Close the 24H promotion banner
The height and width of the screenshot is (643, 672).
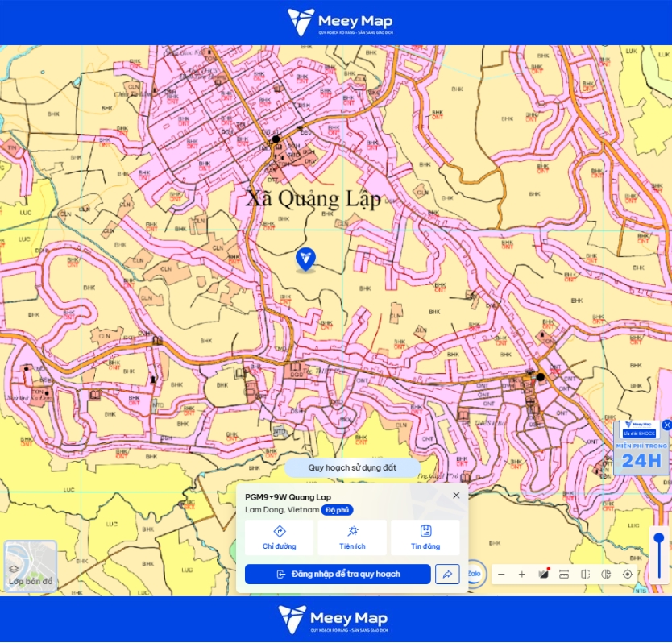click(x=667, y=425)
